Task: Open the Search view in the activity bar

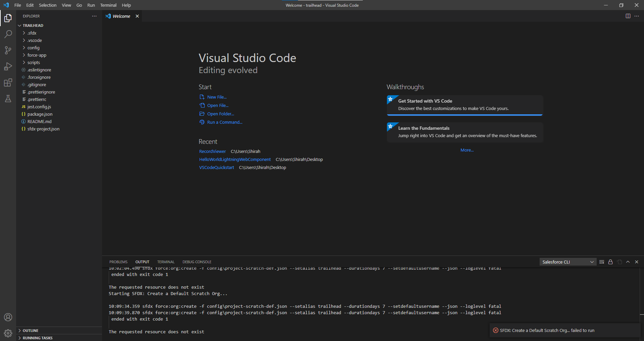Action: pos(8,34)
